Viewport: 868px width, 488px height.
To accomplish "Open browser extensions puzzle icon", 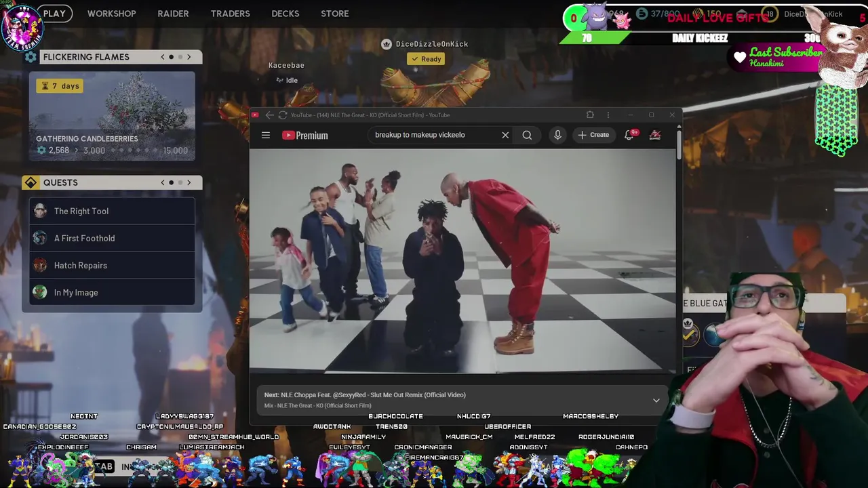I will pyautogui.click(x=590, y=115).
